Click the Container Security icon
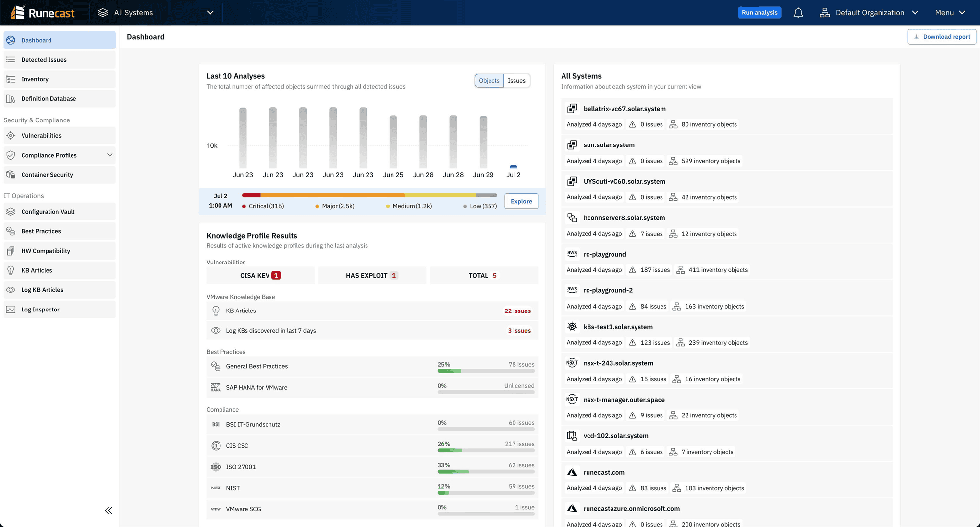 (11, 175)
